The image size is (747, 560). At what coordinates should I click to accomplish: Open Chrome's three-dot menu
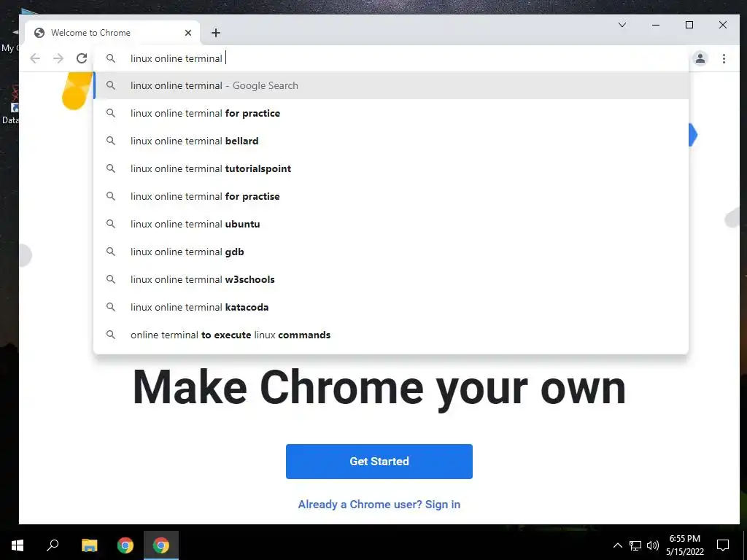724,58
